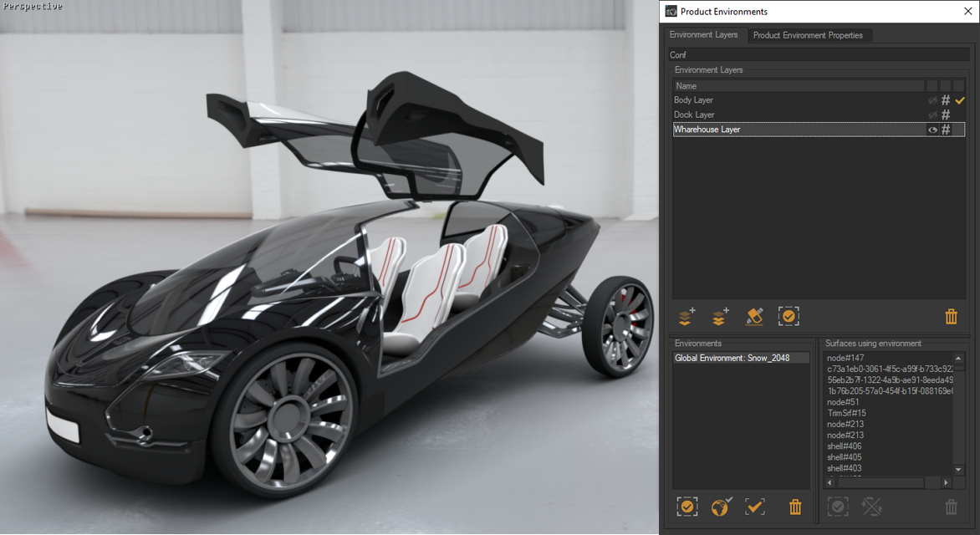980x535 pixels.
Task: Click the hash icon on Dock Layer
Action: [x=946, y=115]
